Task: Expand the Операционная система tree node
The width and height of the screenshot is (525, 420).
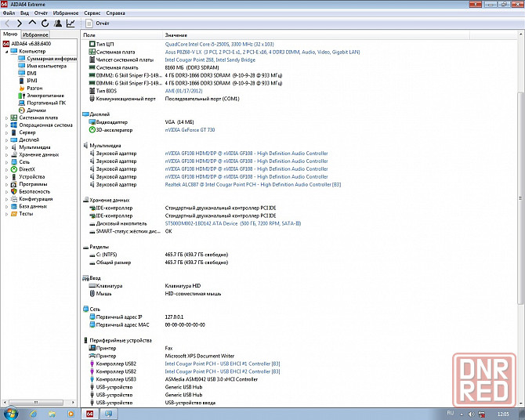Action: 6,125
